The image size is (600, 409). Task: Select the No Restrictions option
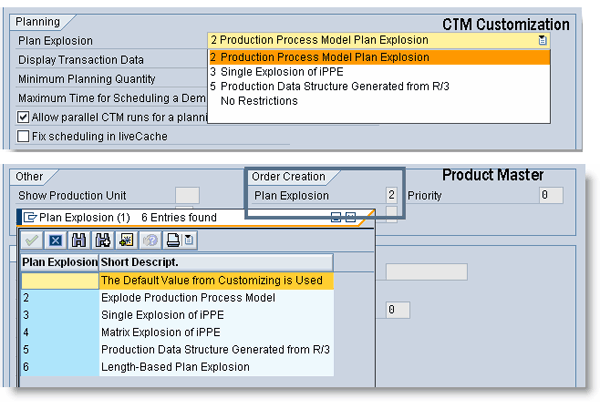[x=262, y=101]
